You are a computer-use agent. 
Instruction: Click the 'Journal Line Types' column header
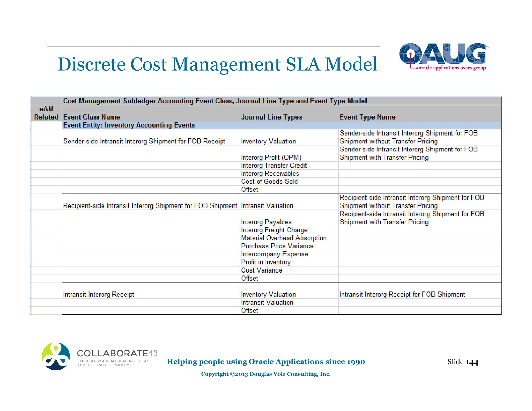pos(271,117)
